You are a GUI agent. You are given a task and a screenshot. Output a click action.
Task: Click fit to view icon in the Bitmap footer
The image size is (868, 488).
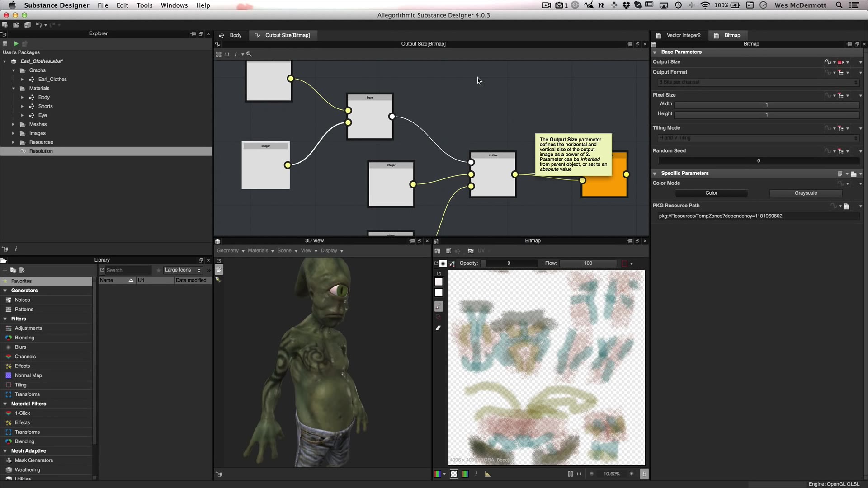point(570,474)
